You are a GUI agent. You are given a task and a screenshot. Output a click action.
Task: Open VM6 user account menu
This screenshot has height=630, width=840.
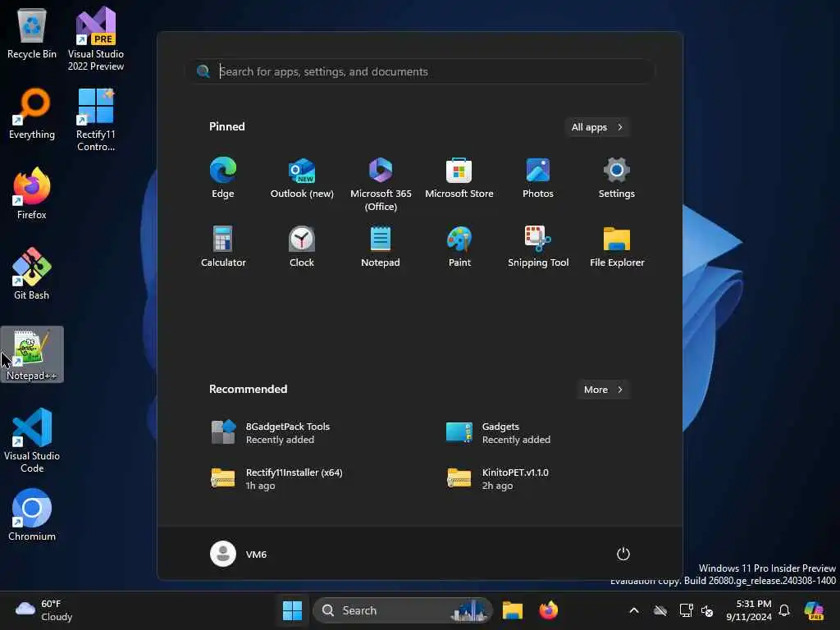239,554
